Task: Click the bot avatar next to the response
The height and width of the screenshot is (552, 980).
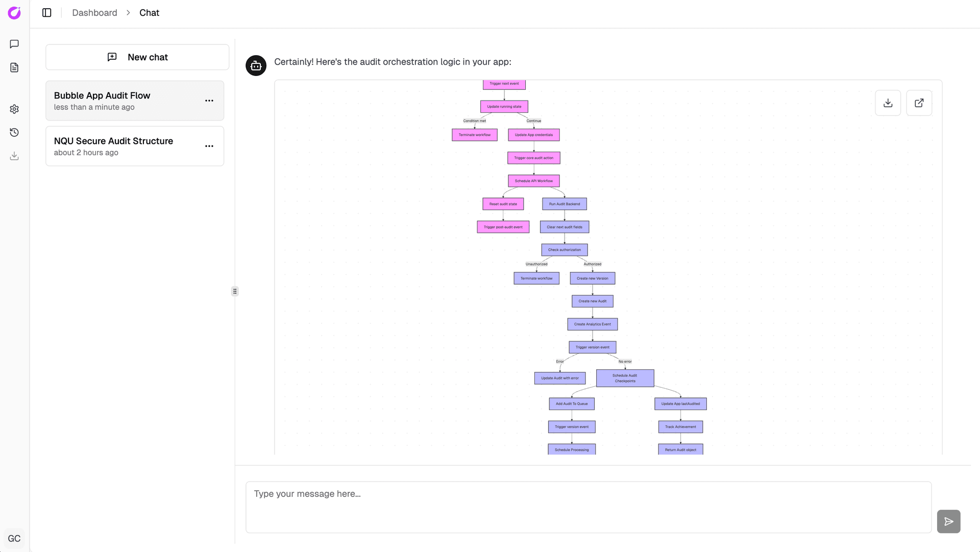Action: point(256,65)
